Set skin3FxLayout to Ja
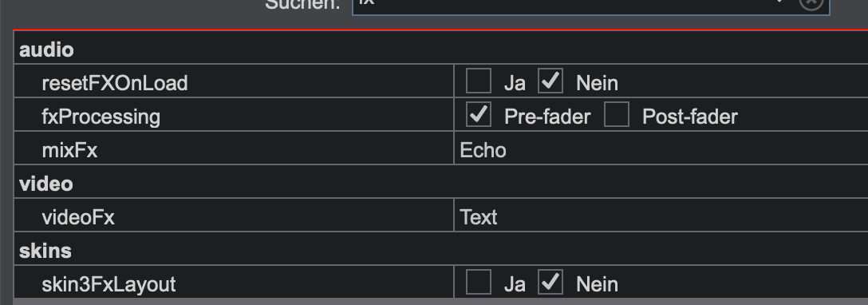This screenshot has width=868, height=305. coord(479,283)
